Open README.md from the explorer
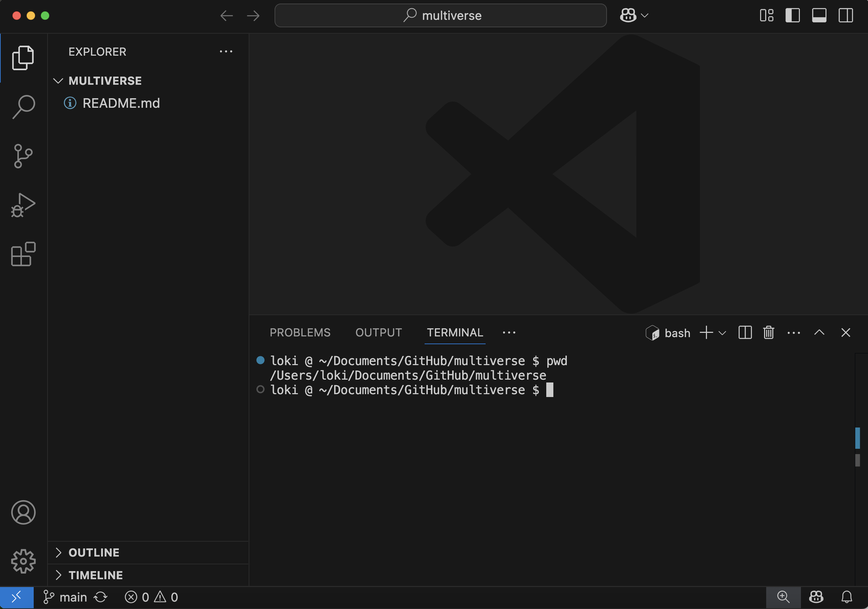Image resolution: width=868 pixels, height=609 pixels. click(x=121, y=103)
